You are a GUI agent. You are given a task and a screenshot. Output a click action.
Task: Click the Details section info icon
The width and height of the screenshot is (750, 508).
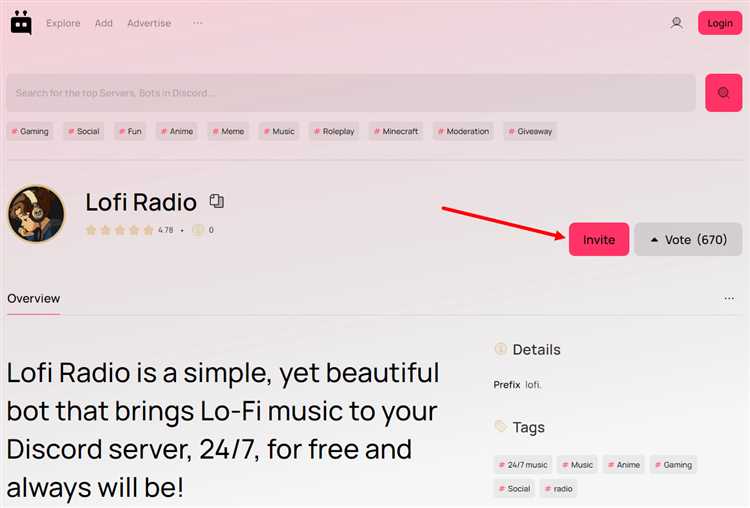click(x=500, y=349)
